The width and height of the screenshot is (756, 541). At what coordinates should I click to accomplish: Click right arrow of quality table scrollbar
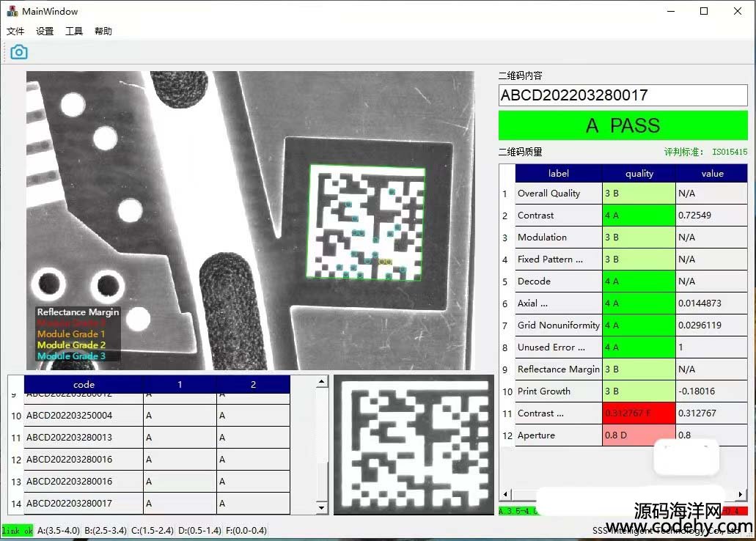pos(741,494)
